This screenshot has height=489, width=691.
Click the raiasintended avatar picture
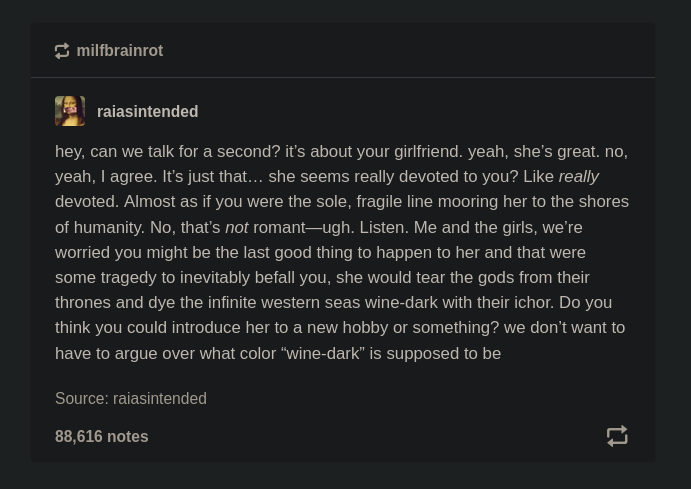tap(70, 111)
